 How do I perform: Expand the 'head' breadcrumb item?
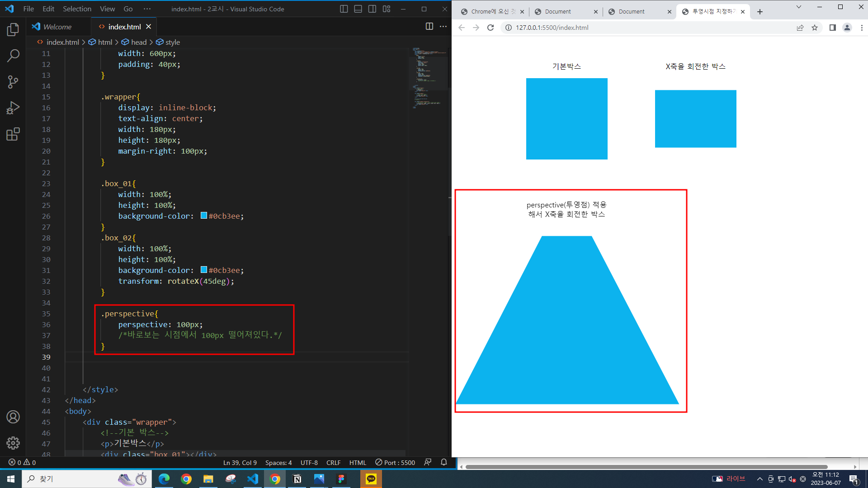click(138, 42)
